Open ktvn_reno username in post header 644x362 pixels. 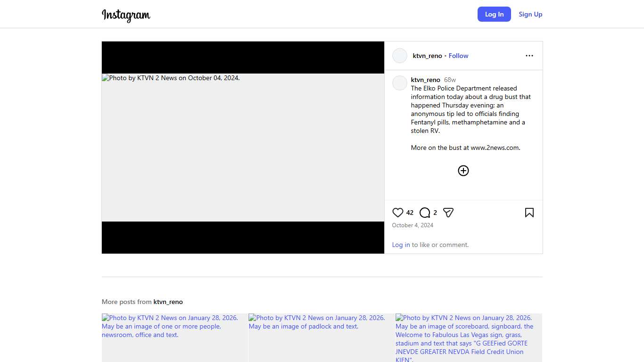tap(427, 56)
